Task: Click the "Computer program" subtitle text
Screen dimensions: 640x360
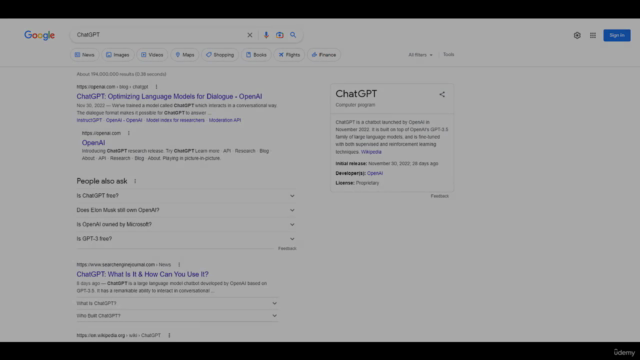Action: (355, 105)
